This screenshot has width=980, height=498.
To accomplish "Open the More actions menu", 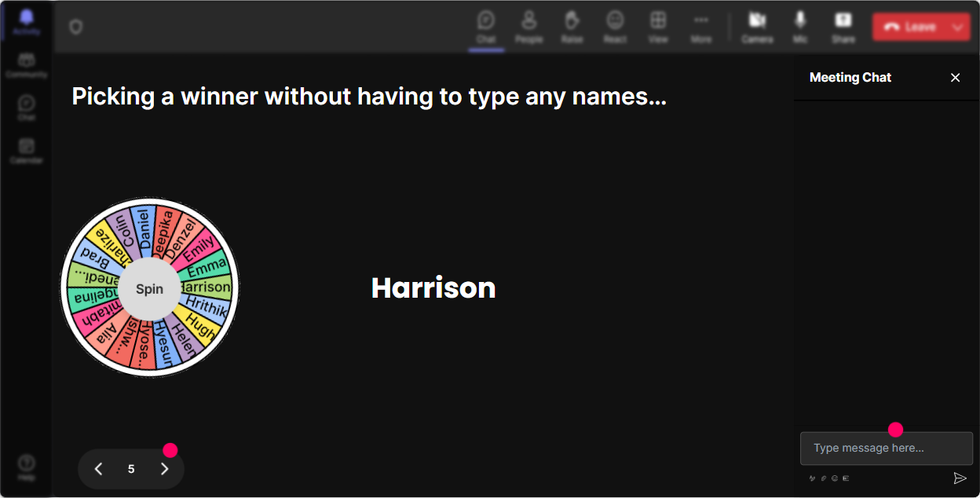I will pos(701,26).
